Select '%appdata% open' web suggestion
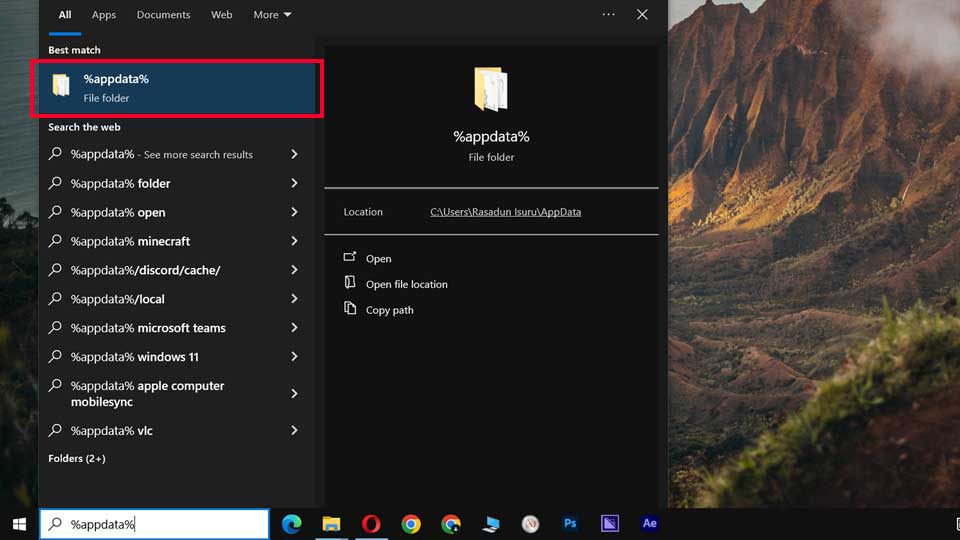The height and width of the screenshot is (540, 960). pyautogui.click(x=177, y=212)
